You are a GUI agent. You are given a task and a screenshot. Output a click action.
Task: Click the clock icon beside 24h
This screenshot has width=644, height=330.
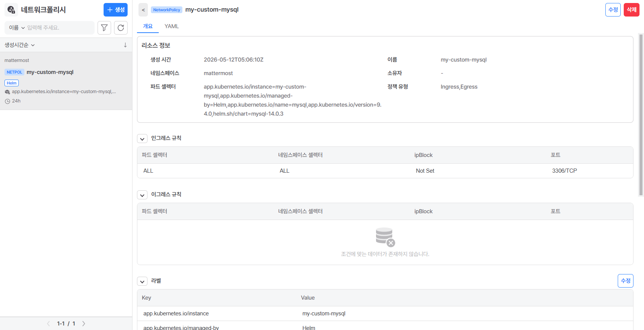coord(7,101)
